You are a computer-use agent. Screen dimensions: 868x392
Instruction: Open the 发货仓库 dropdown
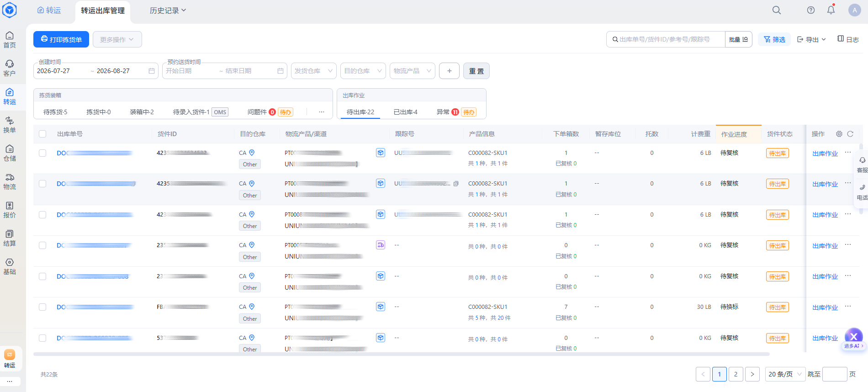(314, 71)
